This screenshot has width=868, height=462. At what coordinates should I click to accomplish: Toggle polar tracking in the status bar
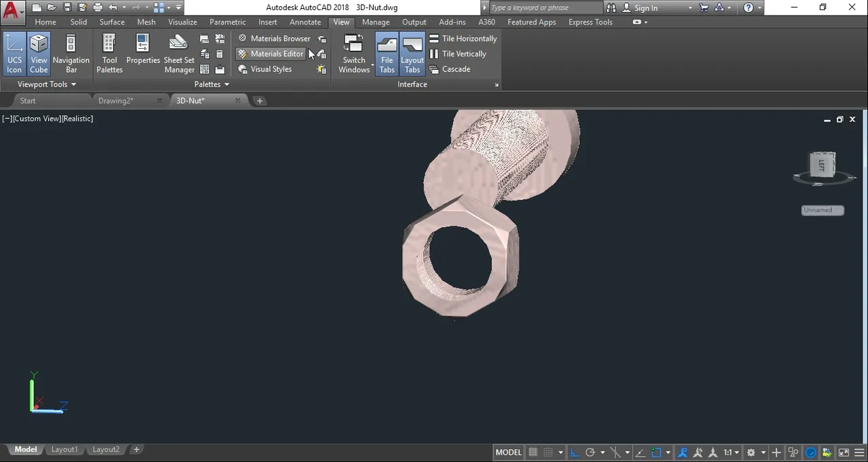[590, 453]
